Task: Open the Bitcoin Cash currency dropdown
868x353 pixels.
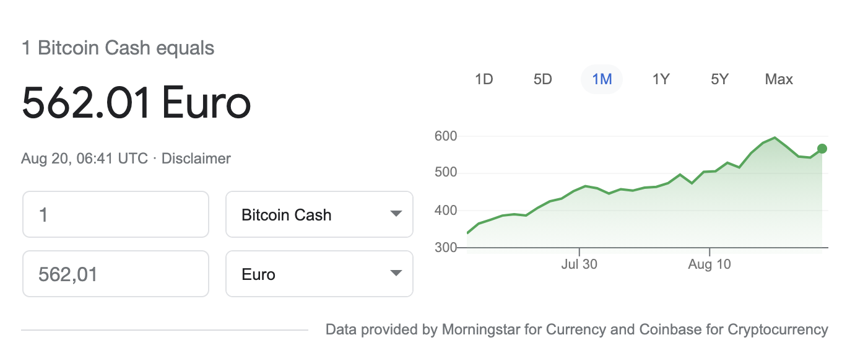Action: [x=319, y=214]
